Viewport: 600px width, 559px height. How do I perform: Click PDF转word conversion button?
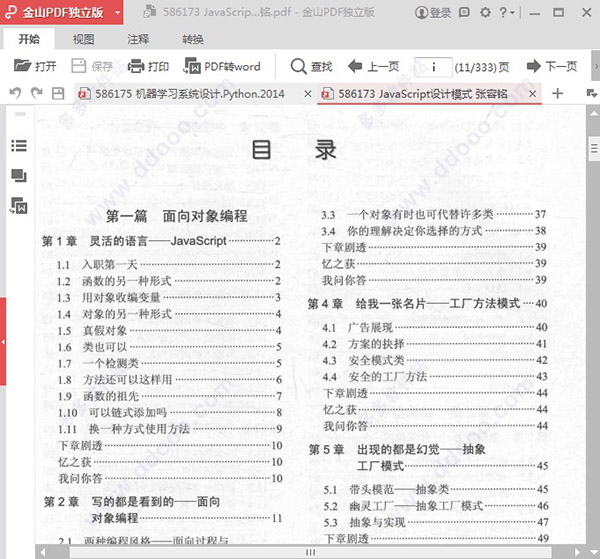point(222,66)
